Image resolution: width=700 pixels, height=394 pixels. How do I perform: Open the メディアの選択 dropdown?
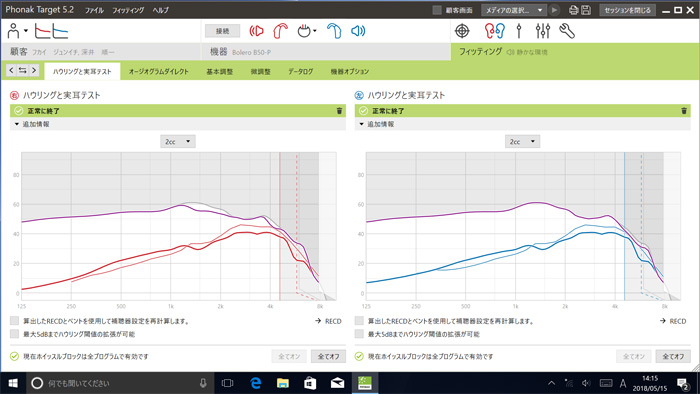click(514, 10)
